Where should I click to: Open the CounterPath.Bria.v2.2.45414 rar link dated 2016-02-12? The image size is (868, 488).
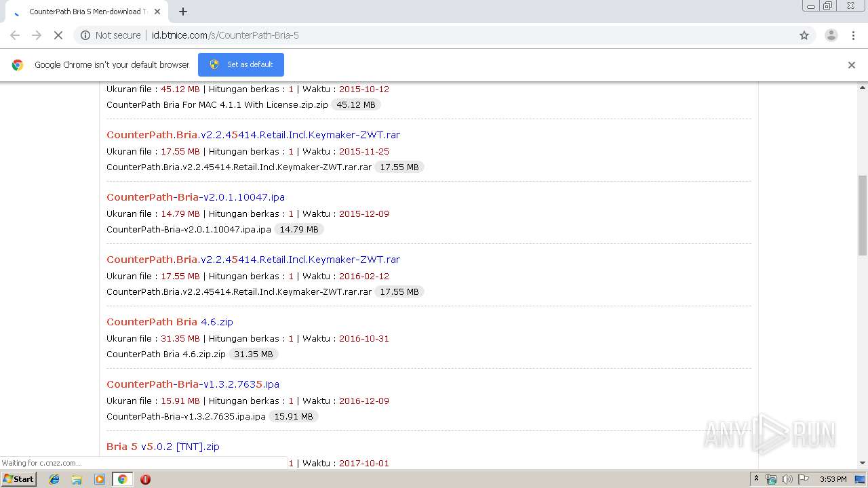253,260
